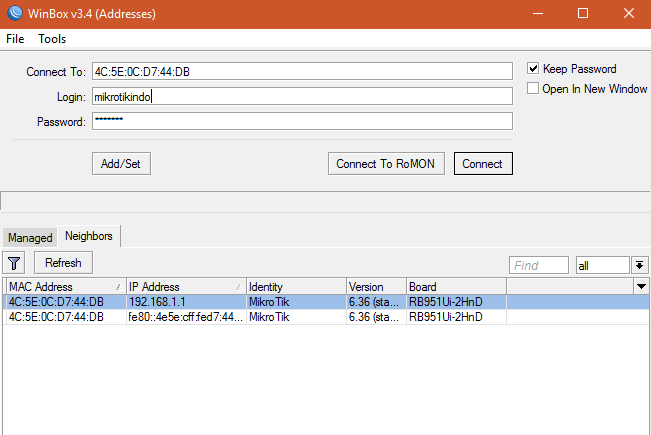Open the 'all' search field dropdown arrow

tap(639, 265)
